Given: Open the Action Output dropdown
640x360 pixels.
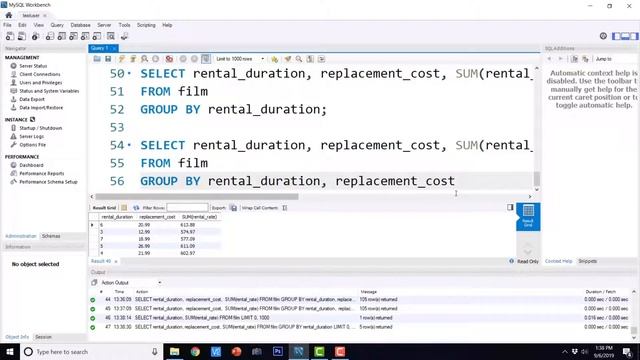Looking at the screenshot, I should 131,282.
